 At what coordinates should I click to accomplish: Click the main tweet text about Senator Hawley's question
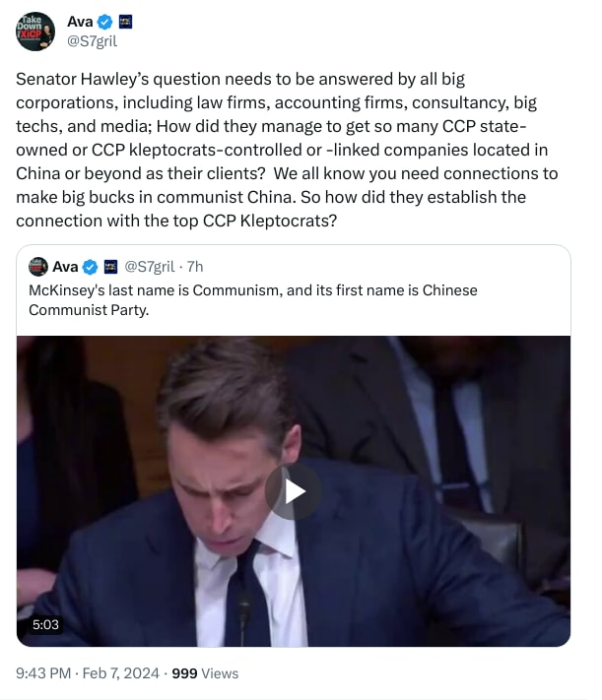[286, 150]
